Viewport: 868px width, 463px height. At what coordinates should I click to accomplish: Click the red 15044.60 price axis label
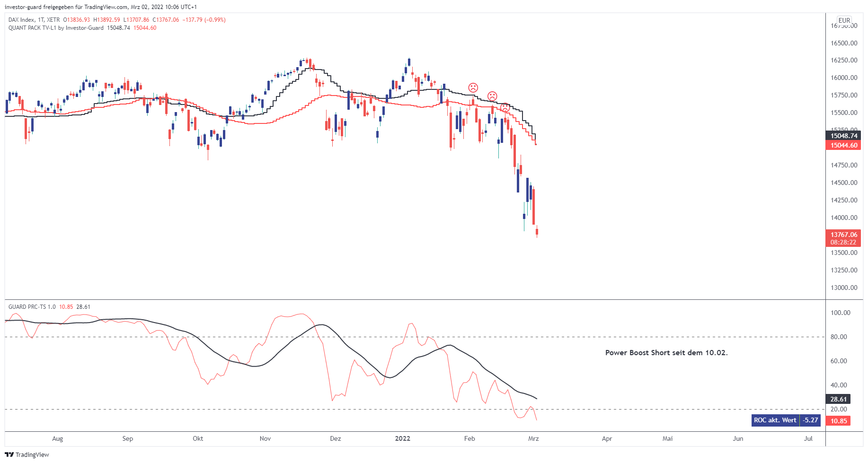tap(843, 145)
